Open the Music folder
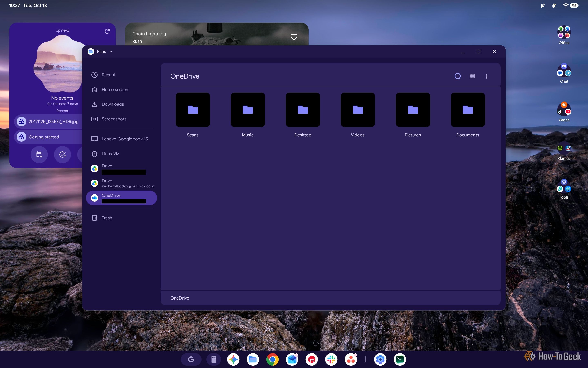 248,115
